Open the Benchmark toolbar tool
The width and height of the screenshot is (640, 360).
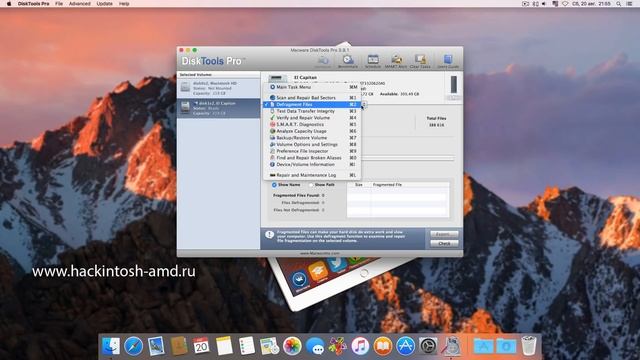pos(348,61)
